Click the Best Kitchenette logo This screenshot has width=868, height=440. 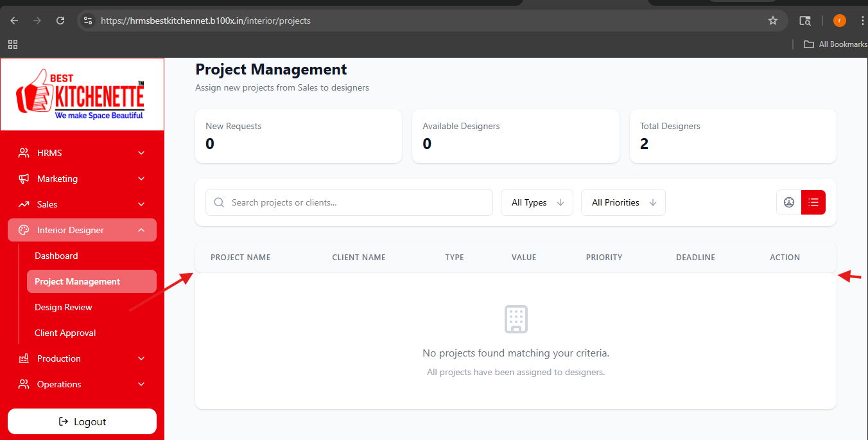(81, 94)
